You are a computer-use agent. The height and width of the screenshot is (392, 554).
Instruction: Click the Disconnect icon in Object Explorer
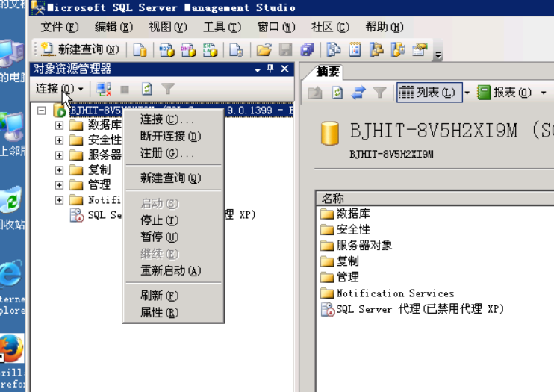tap(104, 89)
